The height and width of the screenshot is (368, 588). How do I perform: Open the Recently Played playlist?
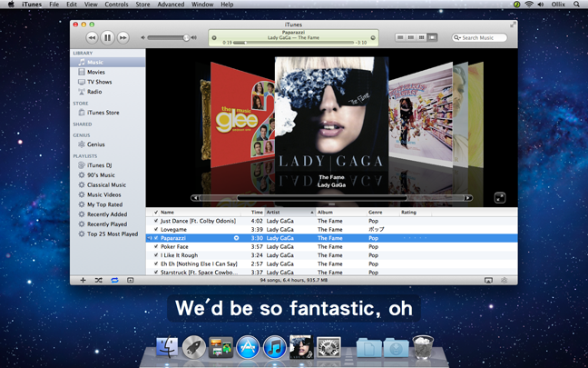[108, 224]
